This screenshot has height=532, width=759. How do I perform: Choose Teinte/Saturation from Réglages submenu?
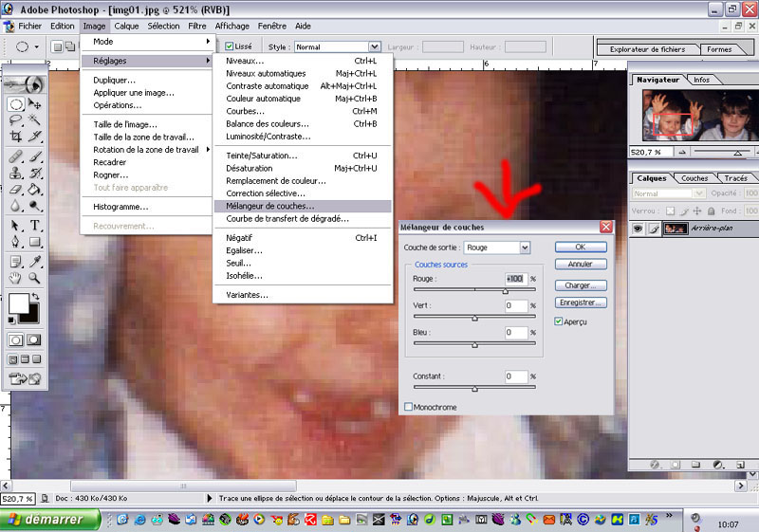point(303,156)
